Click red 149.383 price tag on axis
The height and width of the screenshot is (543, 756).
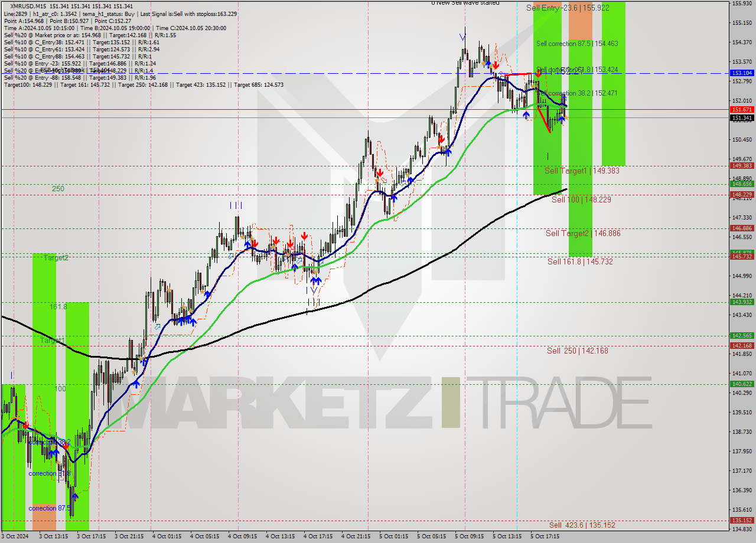click(x=742, y=166)
